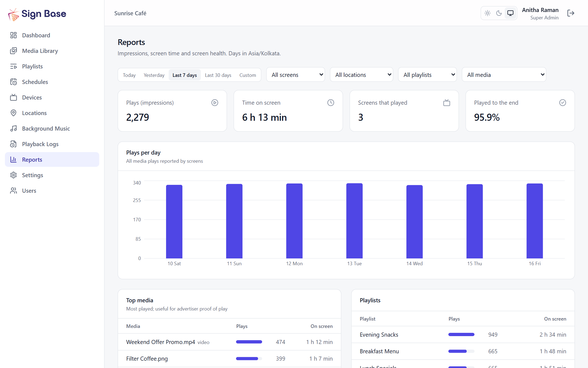Click the Media Library images icon

click(x=13, y=51)
